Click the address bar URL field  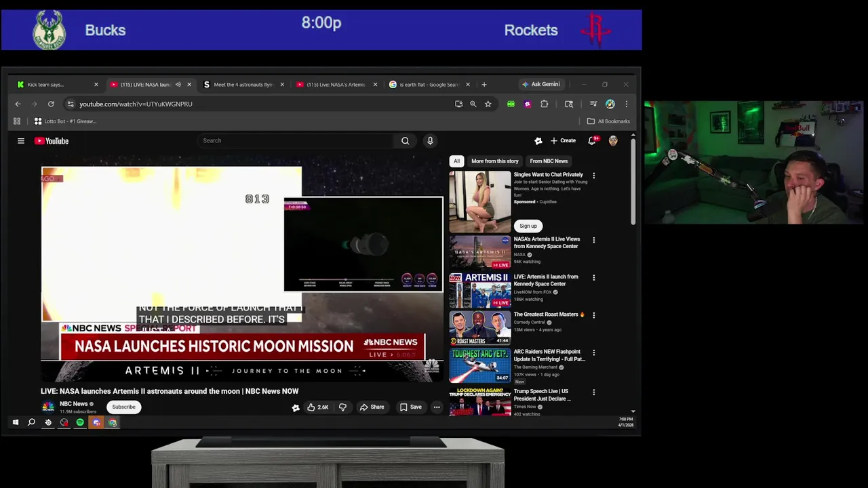tap(264, 104)
